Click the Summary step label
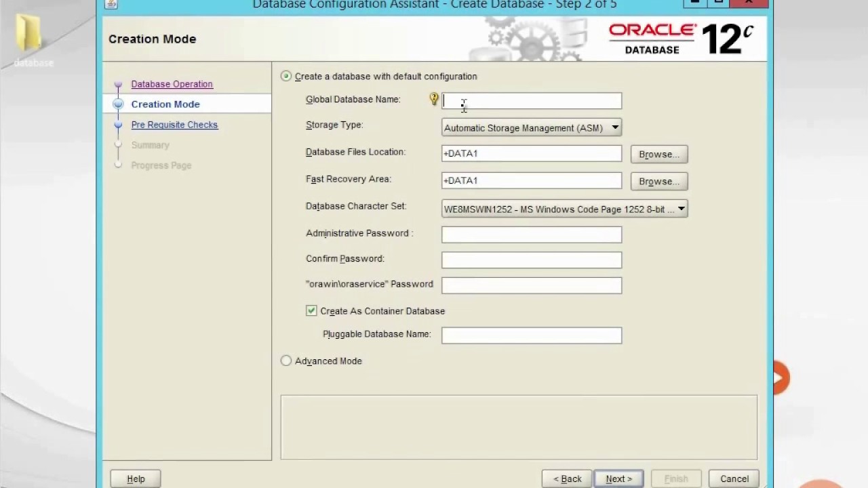Screen dimensions: 868x488 click(x=151, y=145)
